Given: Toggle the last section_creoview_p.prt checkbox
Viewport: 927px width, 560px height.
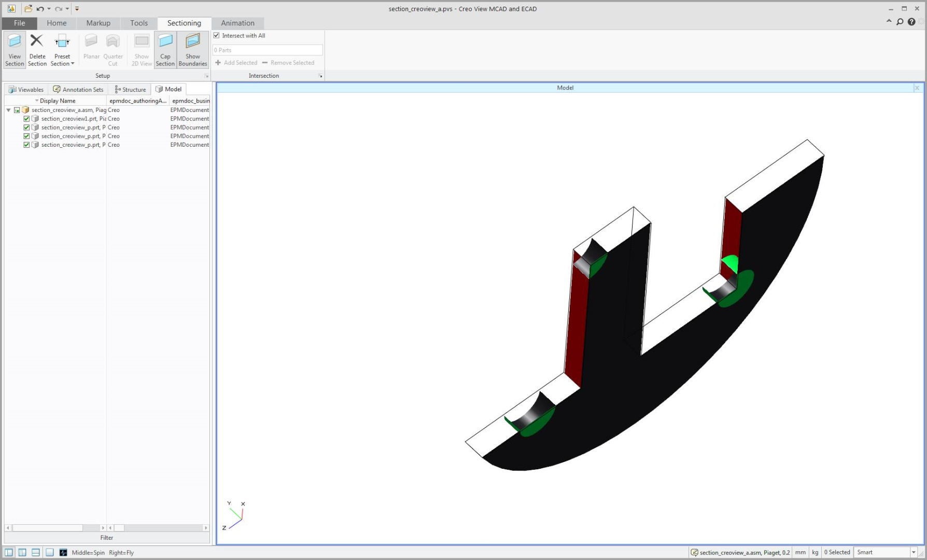Looking at the screenshot, I should tap(26, 145).
